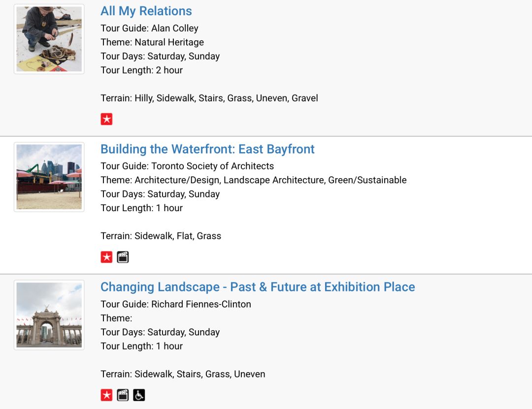
Task: Click the red star icon under Changing Landscape tour
Action: coord(106,395)
